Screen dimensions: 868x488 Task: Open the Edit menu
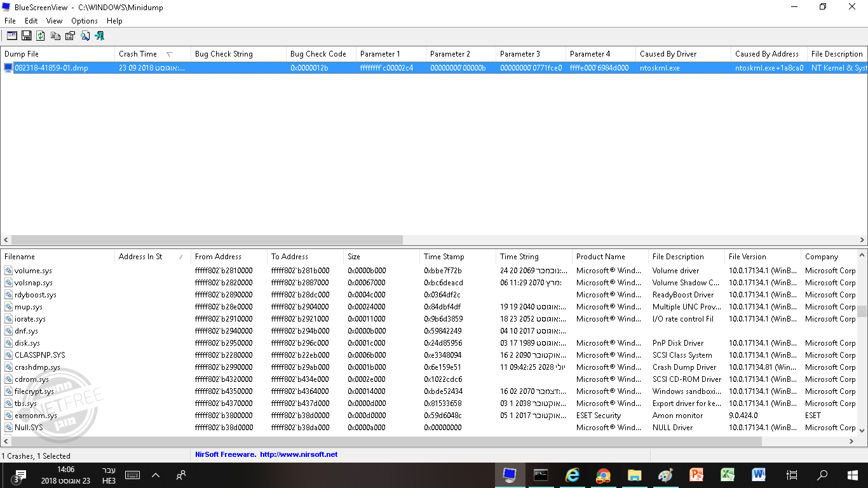pyautogui.click(x=31, y=21)
